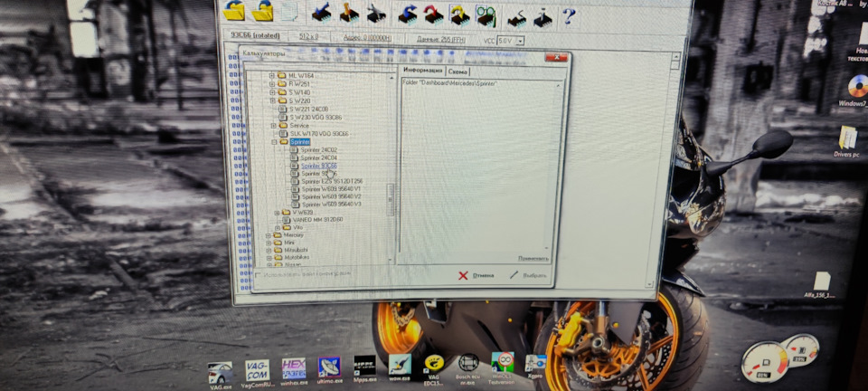Screen dimensions: 868x391
Task: Select Sprinter 93C66 entry
Action: (319, 166)
